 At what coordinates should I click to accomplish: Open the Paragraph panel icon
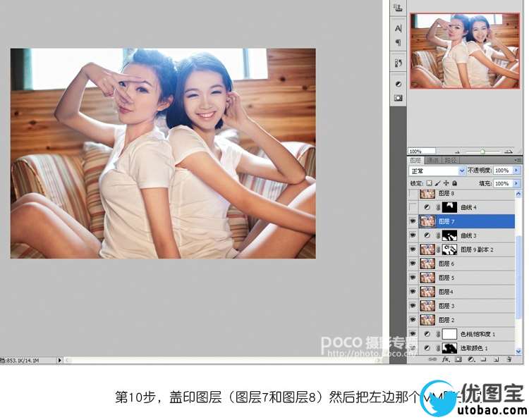(x=398, y=42)
